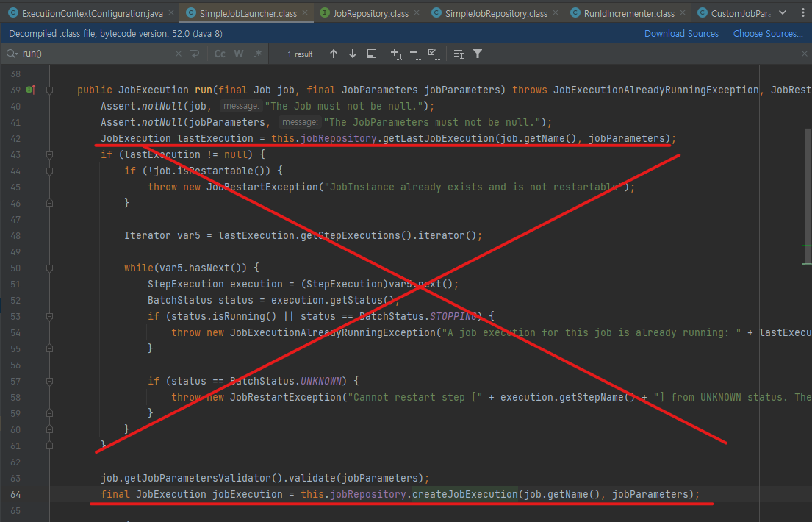Image resolution: width=812 pixels, height=522 pixels.
Task: Clear the search text field
Action: (178, 54)
